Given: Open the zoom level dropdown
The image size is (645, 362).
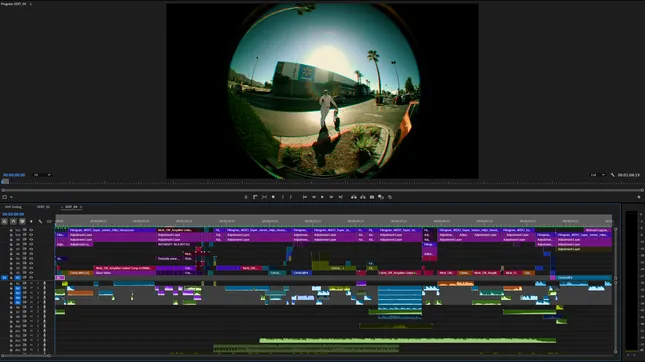Looking at the screenshot, I should point(42,175).
